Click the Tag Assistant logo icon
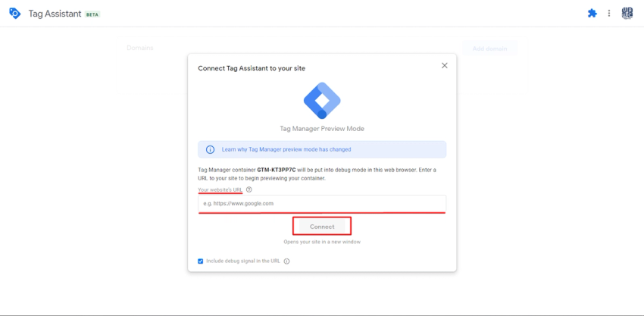Viewport: 644px width, 316px height. (15, 13)
